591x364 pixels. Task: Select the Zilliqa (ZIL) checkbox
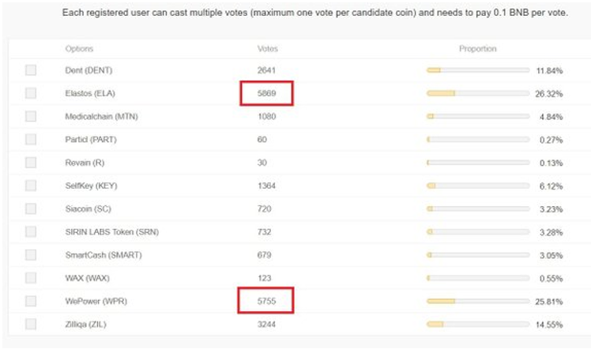[31, 324]
